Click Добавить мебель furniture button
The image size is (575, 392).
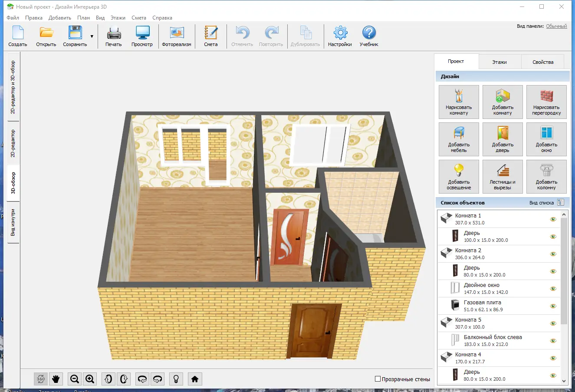point(459,139)
